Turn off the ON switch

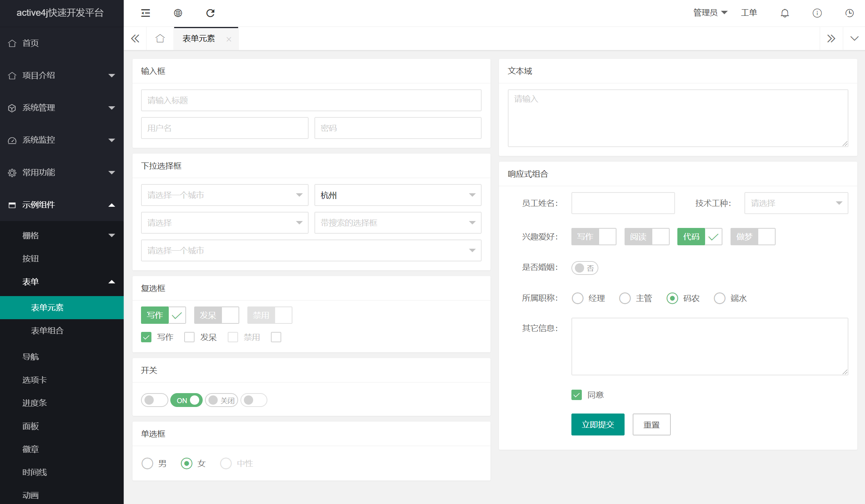click(x=186, y=400)
